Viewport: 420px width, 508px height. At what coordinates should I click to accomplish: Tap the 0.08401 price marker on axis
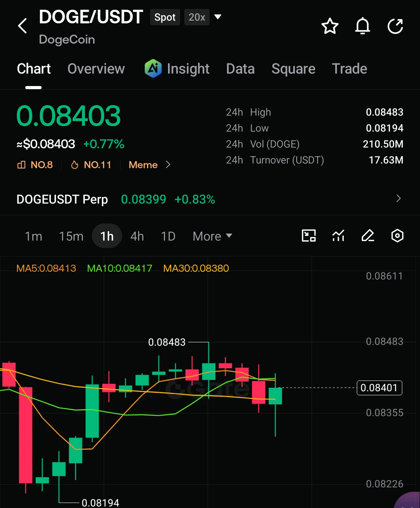pyautogui.click(x=379, y=388)
